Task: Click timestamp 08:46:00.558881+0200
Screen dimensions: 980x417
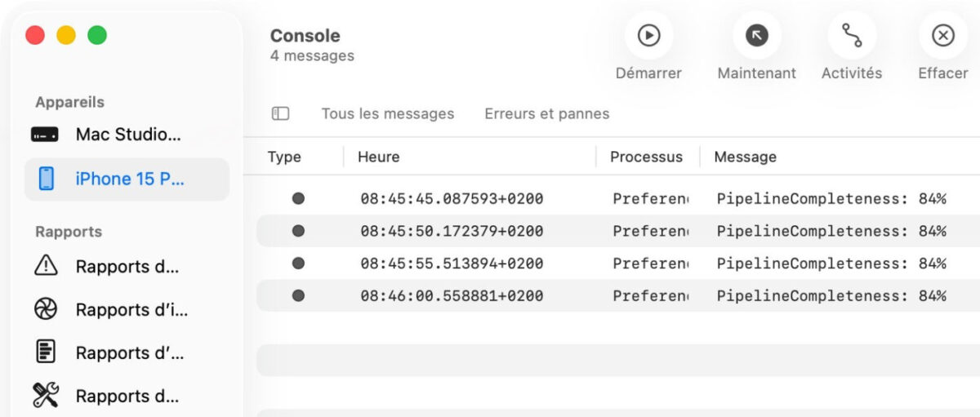Action: point(452,295)
